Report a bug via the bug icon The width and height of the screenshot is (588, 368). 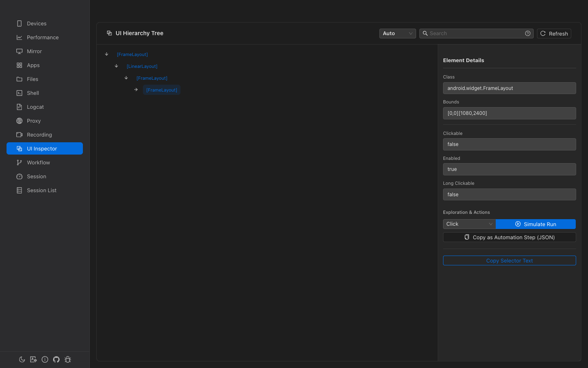click(68, 359)
